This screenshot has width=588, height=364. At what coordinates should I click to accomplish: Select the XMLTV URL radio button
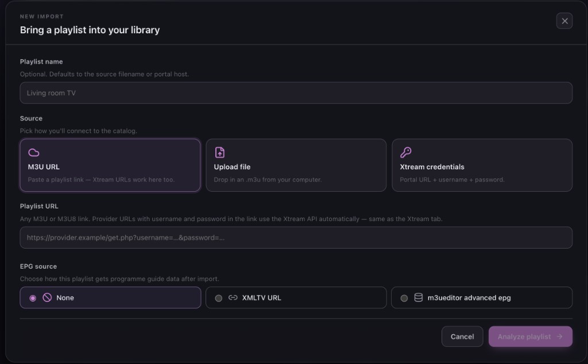click(x=219, y=298)
